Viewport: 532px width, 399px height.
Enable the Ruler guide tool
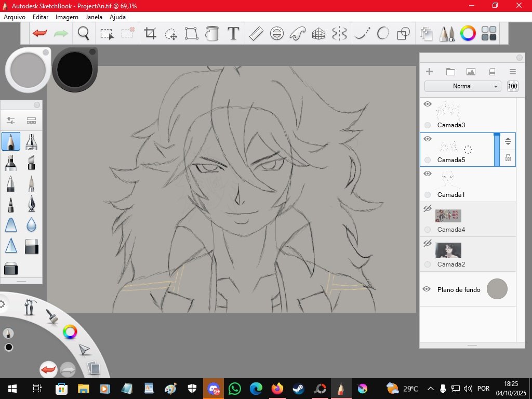click(x=256, y=33)
